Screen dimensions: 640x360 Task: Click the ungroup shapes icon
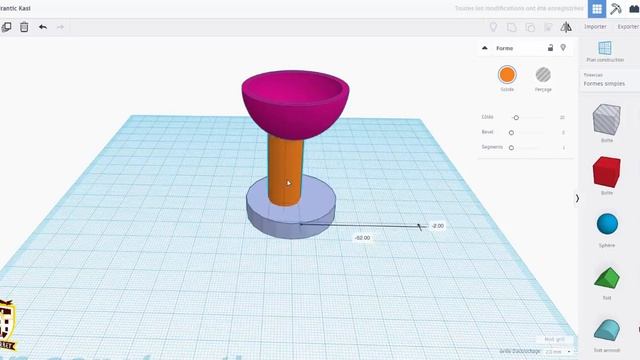[530, 27]
